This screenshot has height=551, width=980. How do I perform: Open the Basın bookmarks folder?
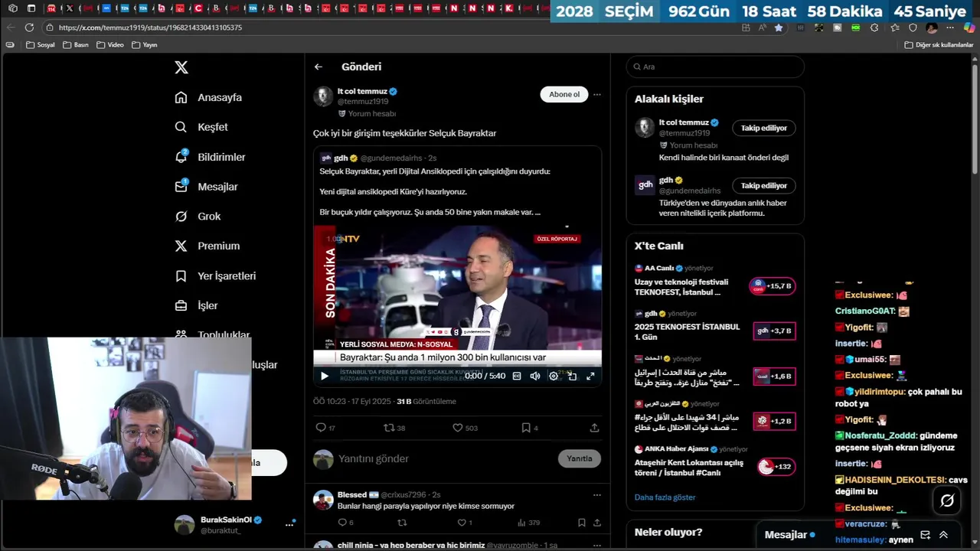[x=75, y=45]
